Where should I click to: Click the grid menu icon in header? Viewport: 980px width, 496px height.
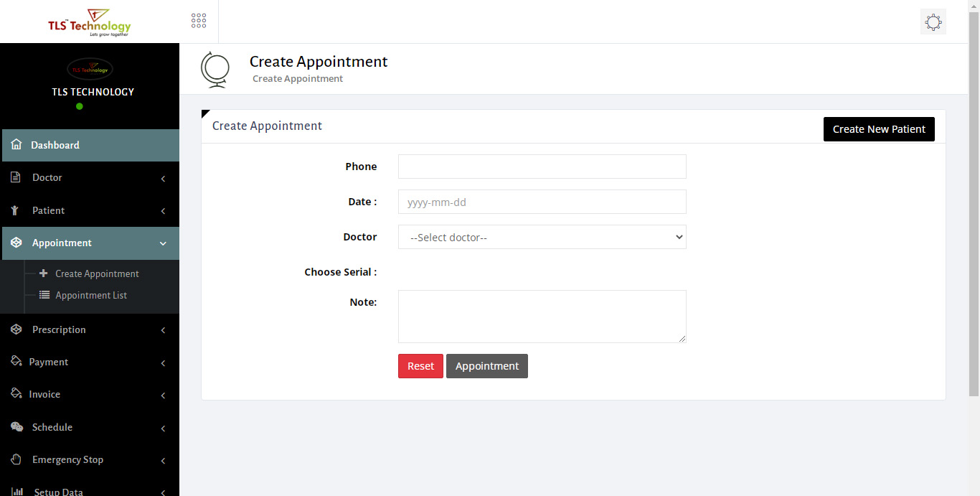click(199, 21)
